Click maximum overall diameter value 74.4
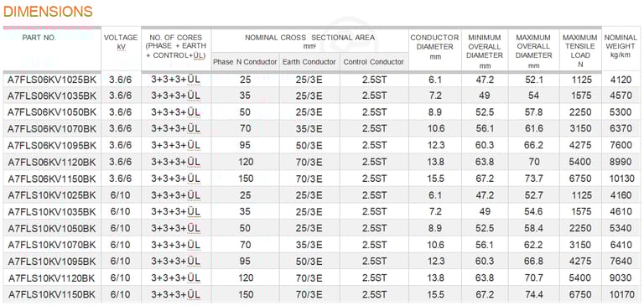This screenshot has width=644, height=306. coord(534,295)
